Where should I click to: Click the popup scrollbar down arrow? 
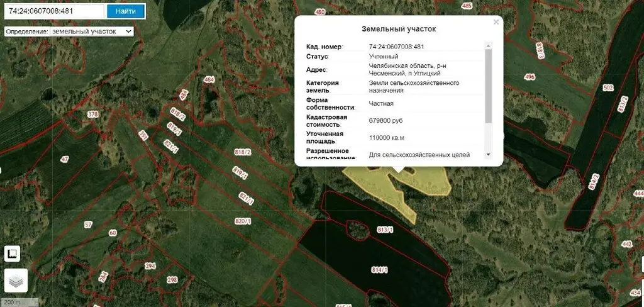[x=488, y=155]
